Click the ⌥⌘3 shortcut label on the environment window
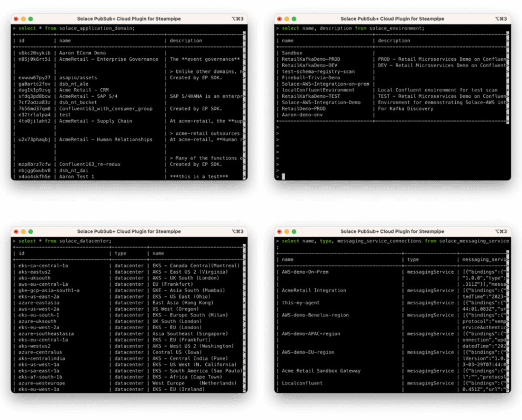 click(500, 19)
